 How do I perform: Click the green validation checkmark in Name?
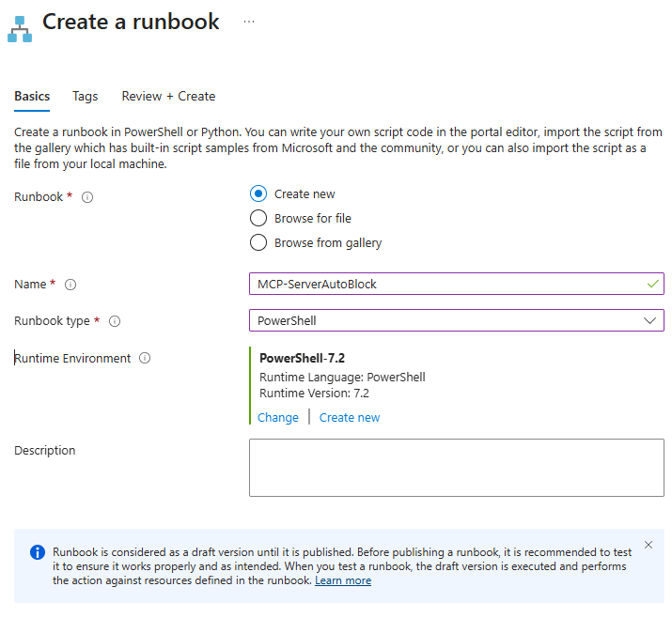click(652, 284)
